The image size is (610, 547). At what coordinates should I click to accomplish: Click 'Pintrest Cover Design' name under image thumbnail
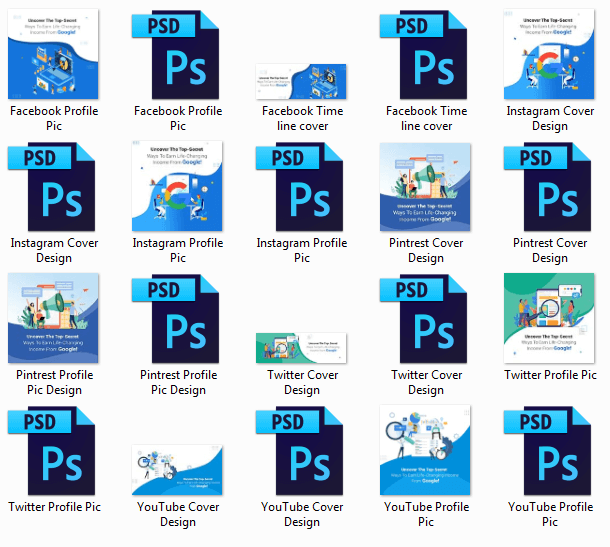pyautogui.click(x=426, y=250)
